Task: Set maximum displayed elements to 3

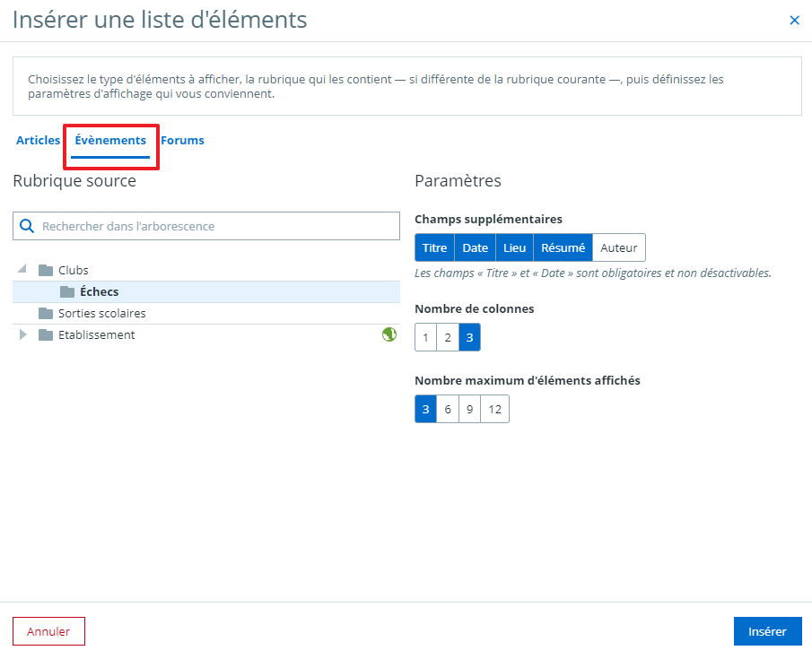Action: pos(425,409)
